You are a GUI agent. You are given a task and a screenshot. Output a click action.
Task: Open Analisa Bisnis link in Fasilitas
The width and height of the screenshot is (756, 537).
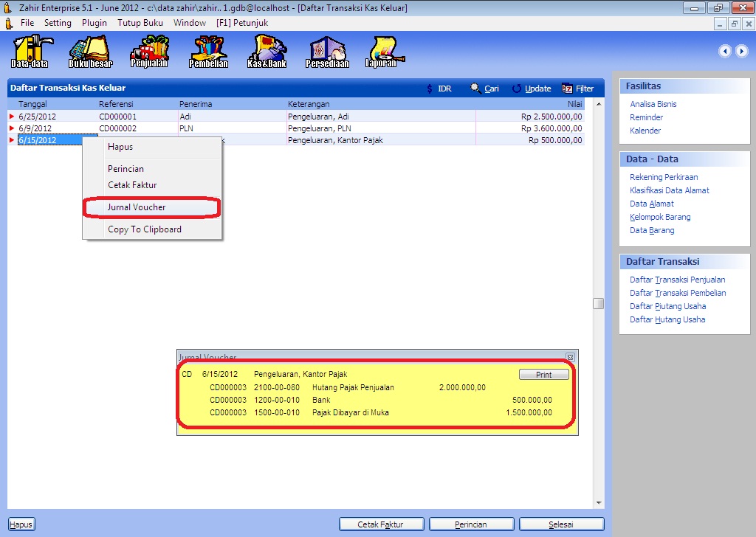(653, 104)
